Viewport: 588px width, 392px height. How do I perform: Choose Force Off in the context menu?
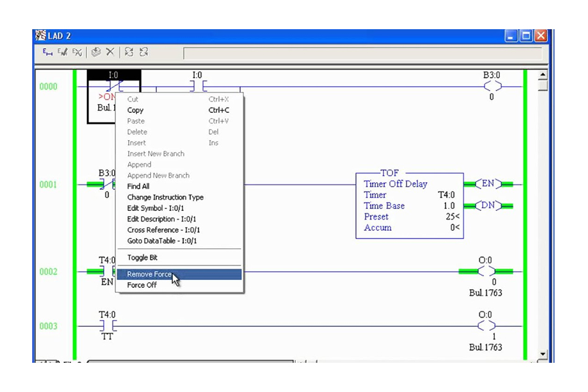(141, 285)
